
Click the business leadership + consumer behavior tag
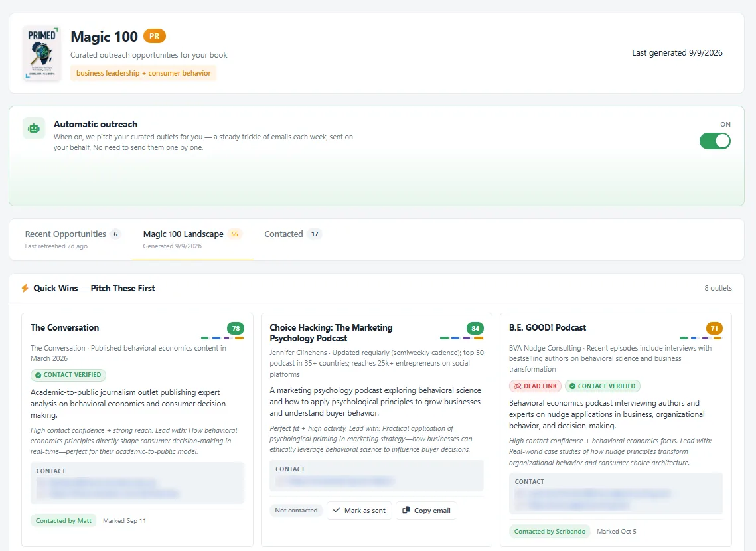[143, 73]
